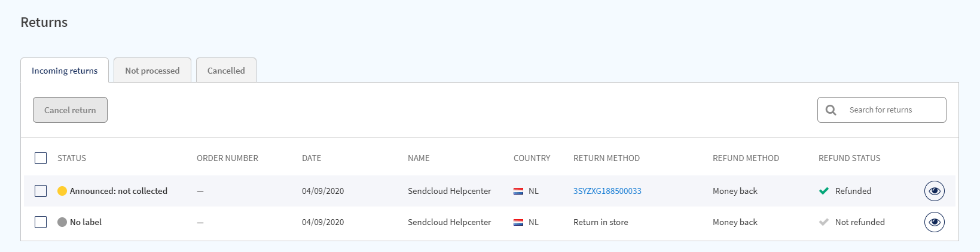Open tracking link 3SYZXG188500033
This screenshot has width=980, height=252.
(x=607, y=191)
